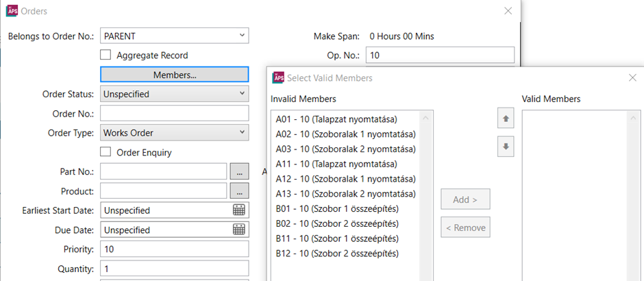Click the Members... button
The height and width of the screenshot is (281, 644).
pyautogui.click(x=175, y=75)
